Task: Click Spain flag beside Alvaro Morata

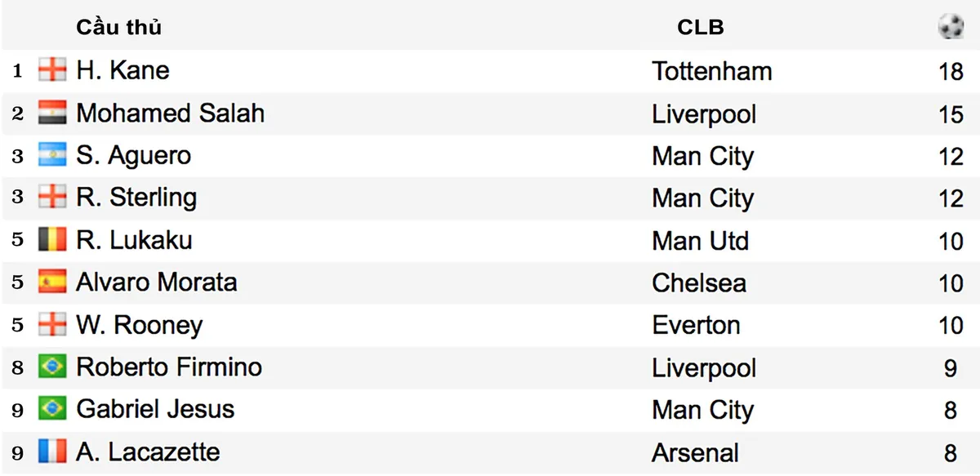Action: tap(52, 282)
